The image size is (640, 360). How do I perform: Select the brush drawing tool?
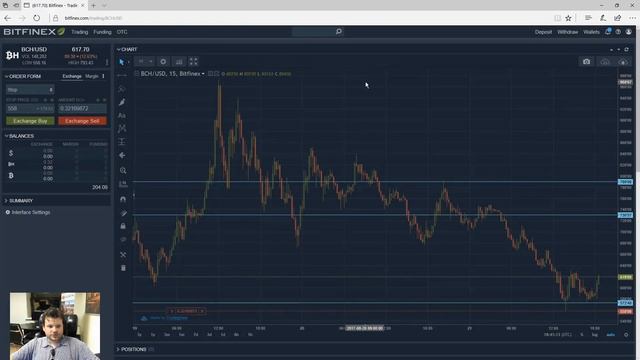point(122,102)
